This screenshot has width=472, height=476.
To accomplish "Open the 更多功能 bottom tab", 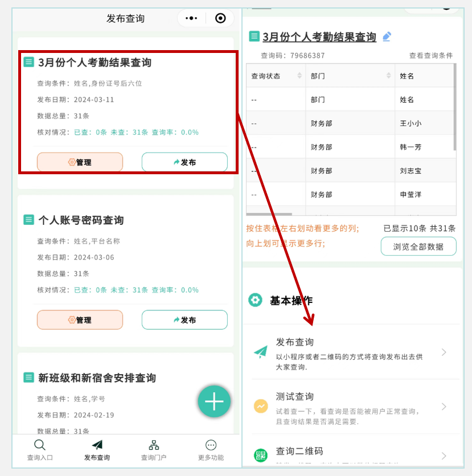I will click(211, 450).
